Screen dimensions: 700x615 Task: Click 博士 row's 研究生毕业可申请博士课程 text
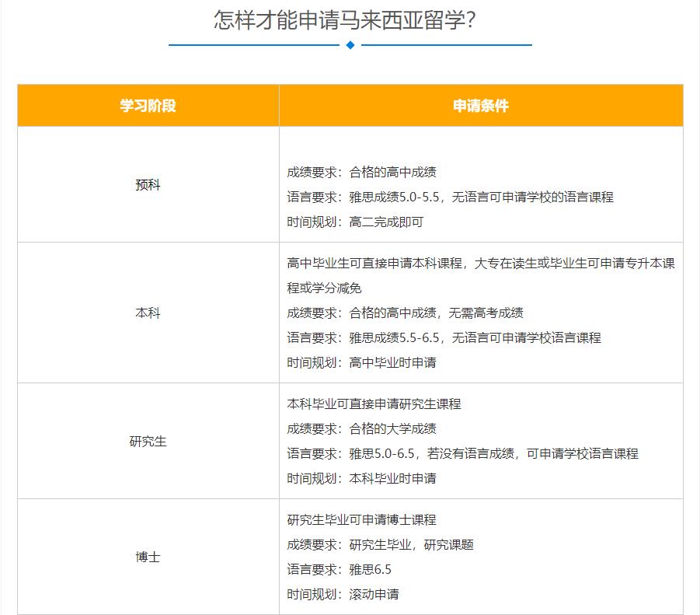tap(361, 521)
